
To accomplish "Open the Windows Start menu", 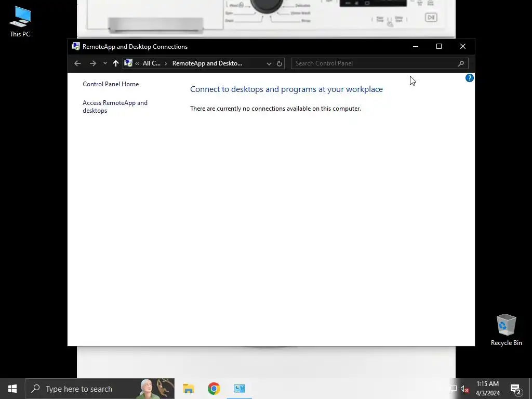I will coord(12,389).
